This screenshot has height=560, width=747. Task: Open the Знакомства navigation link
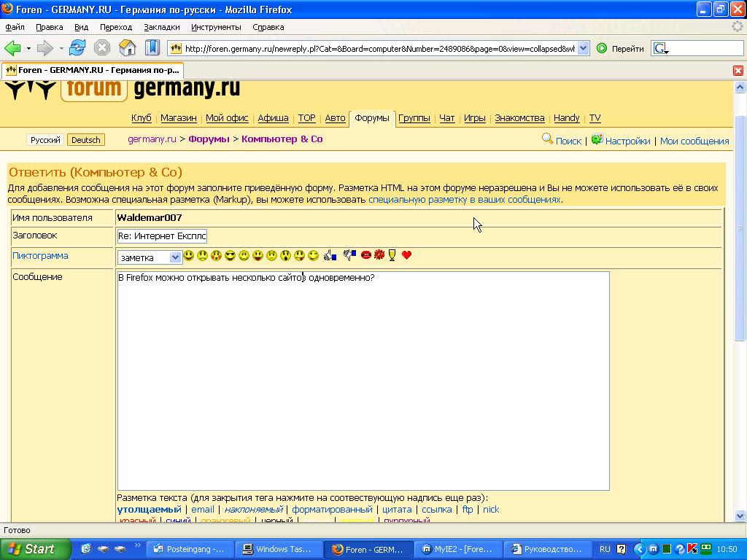click(x=519, y=118)
